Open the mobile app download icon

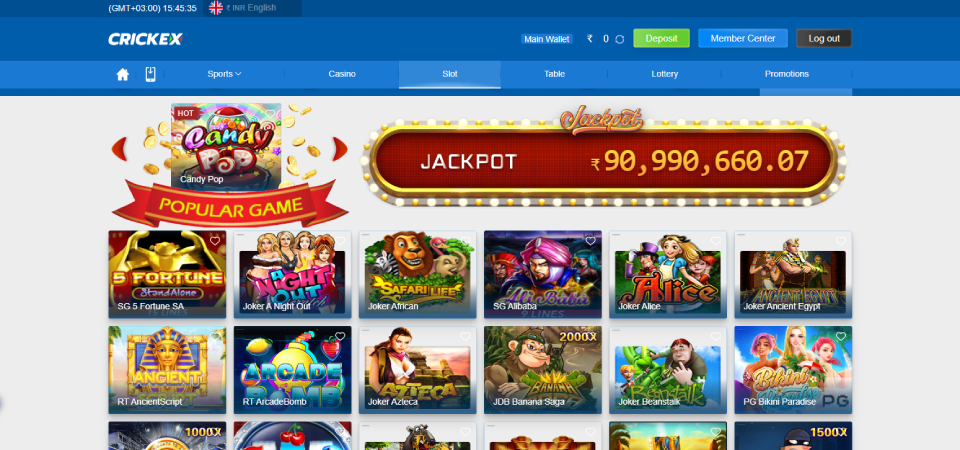pyautogui.click(x=151, y=74)
